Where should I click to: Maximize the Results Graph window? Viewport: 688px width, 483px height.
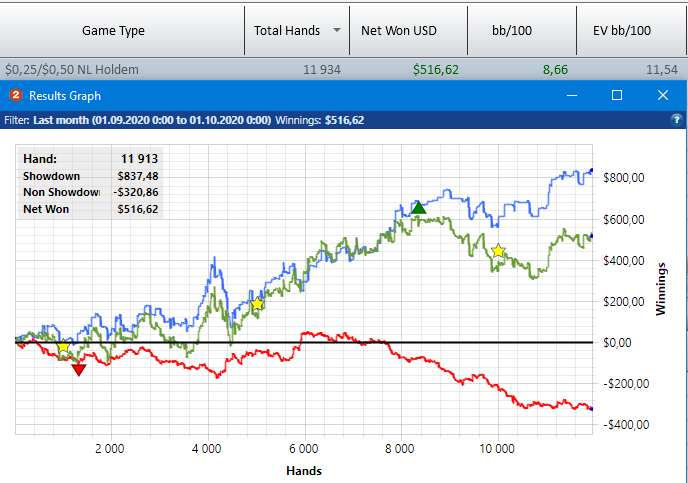click(617, 95)
